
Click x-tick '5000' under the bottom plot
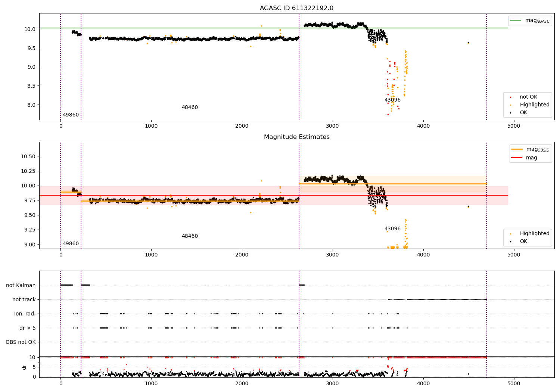pos(514,384)
